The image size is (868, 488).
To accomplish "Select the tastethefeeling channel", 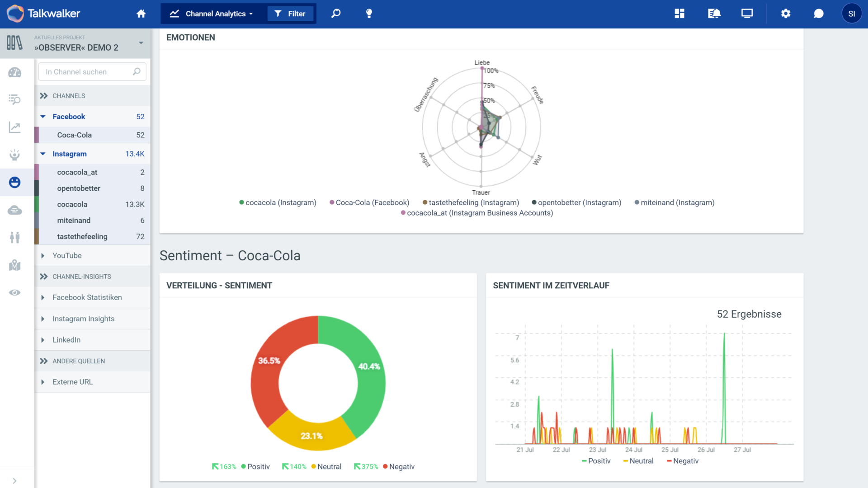I will click(92, 237).
